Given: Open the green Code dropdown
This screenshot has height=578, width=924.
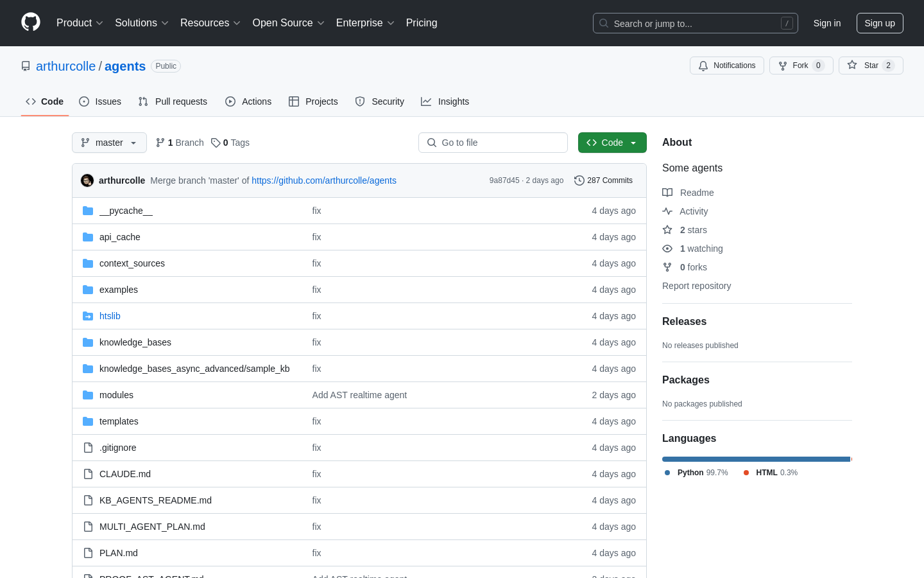Looking at the screenshot, I should [612, 143].
